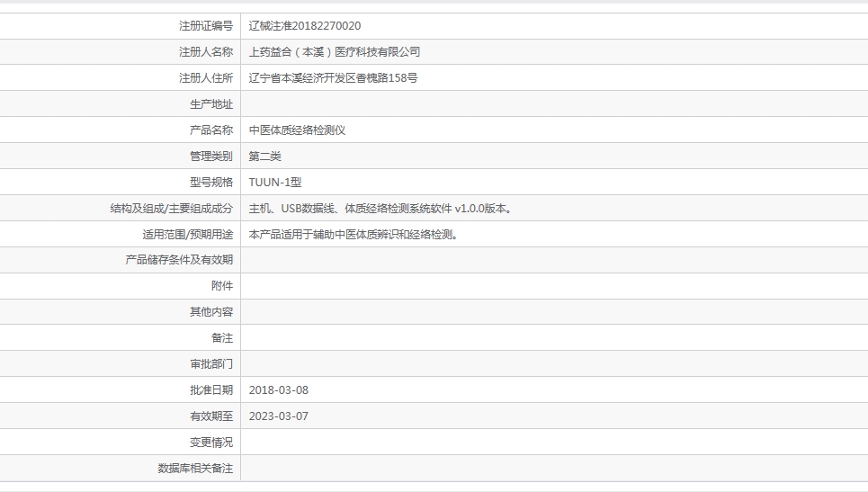The width and height of the screenshot is (868, 492).
Task: Click the label 产品储存条件及有效期
Action: coord(179,260)
